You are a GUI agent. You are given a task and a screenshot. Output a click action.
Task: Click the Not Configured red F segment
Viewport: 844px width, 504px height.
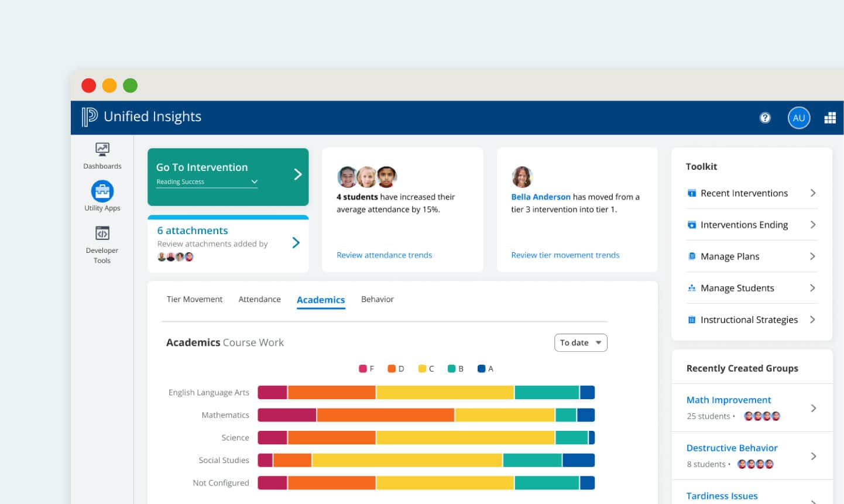273,483
